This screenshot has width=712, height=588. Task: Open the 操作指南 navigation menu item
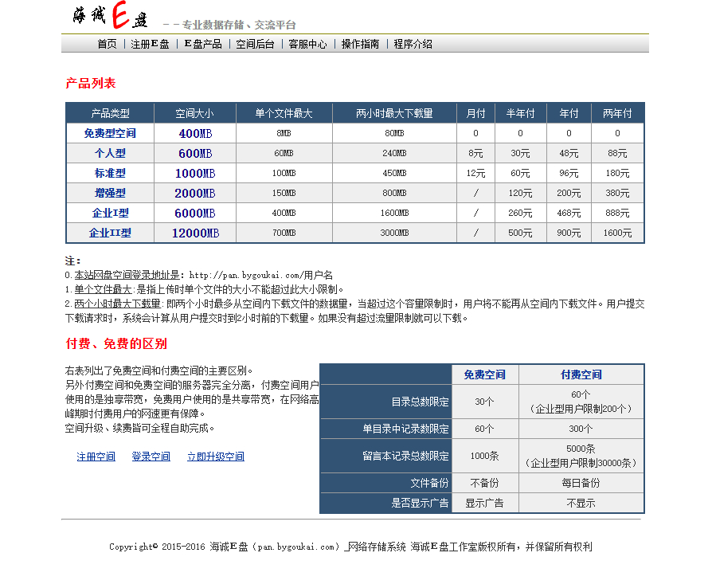click(x=359, y=44)
